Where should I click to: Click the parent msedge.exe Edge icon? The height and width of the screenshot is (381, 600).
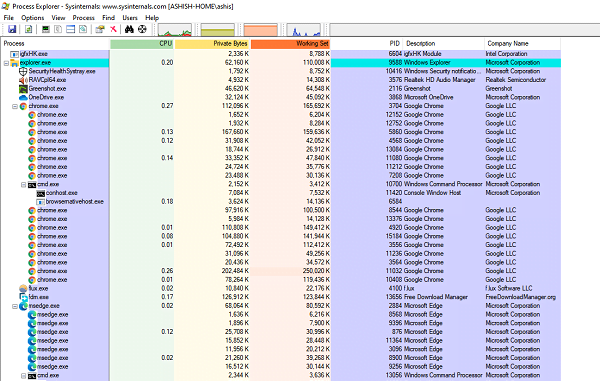tap(24, 306)
